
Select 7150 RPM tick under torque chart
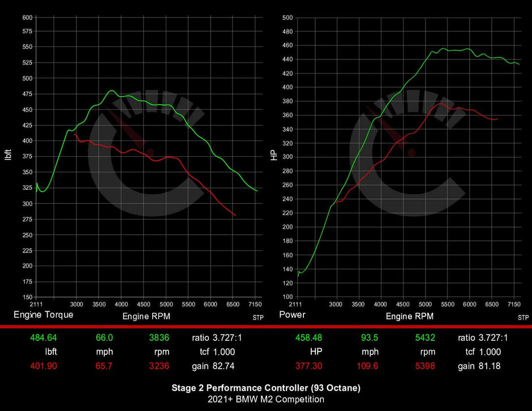click(255, 305)
